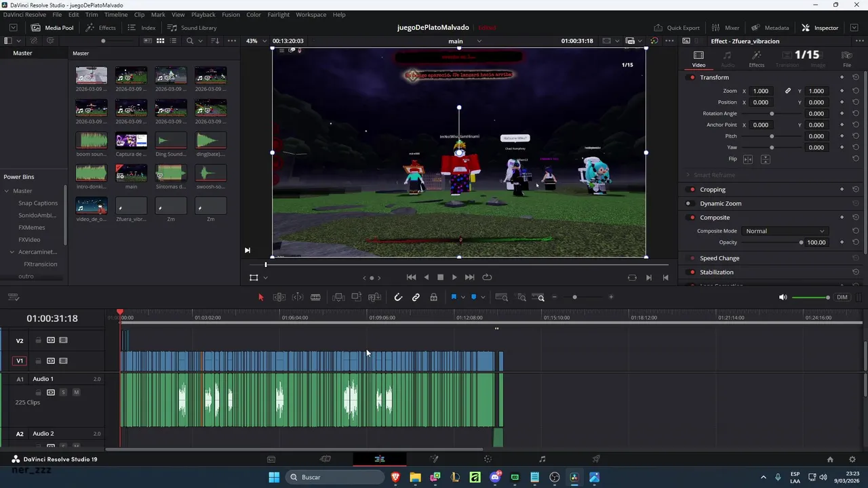Activate the Trim Edit Mode tool
Image resolution: width=868 pixels, height=488 pixels.
279,297
